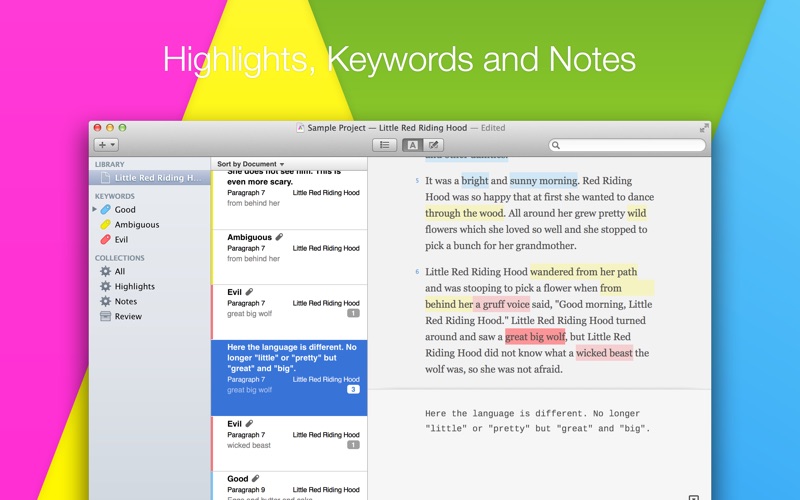Select Little Red Riding Hood in Library
800x500 pixels.
point(155,178)
